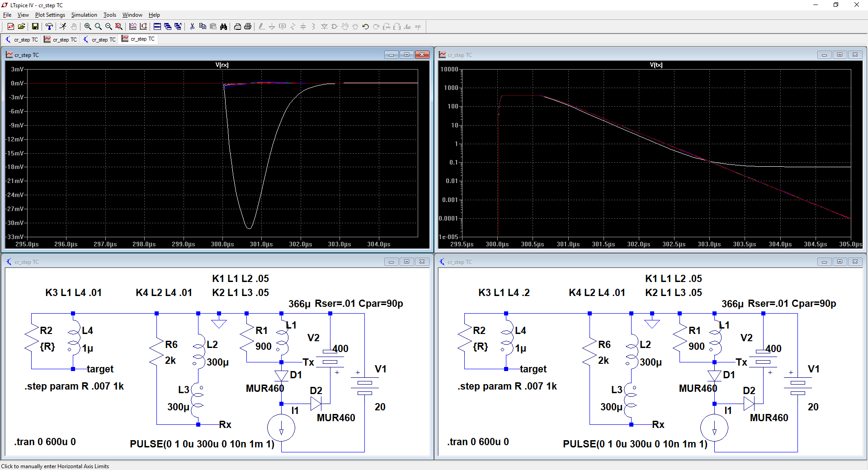
Task: Save with the floppy disk icon
Action: pos(35,27)
